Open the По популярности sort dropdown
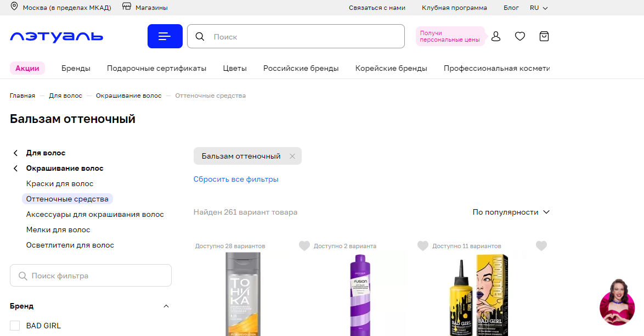644x336 pixels. click(511, 212)
